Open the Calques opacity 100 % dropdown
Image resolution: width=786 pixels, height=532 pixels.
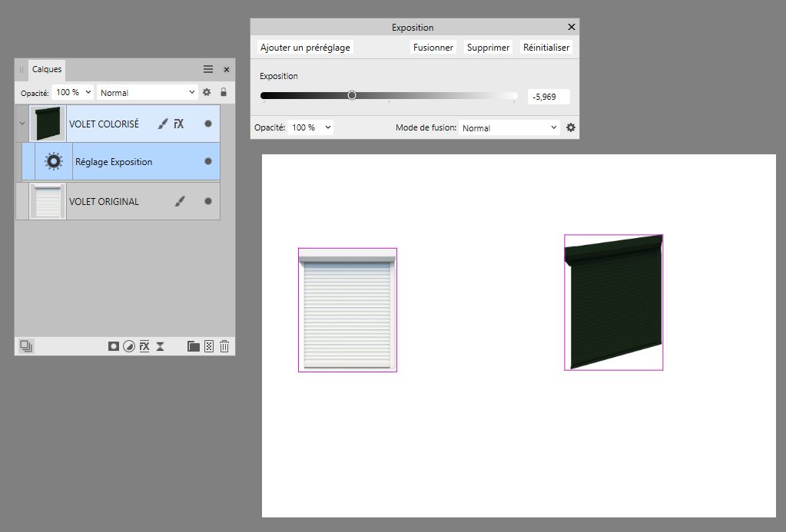[x=73, y=92]
